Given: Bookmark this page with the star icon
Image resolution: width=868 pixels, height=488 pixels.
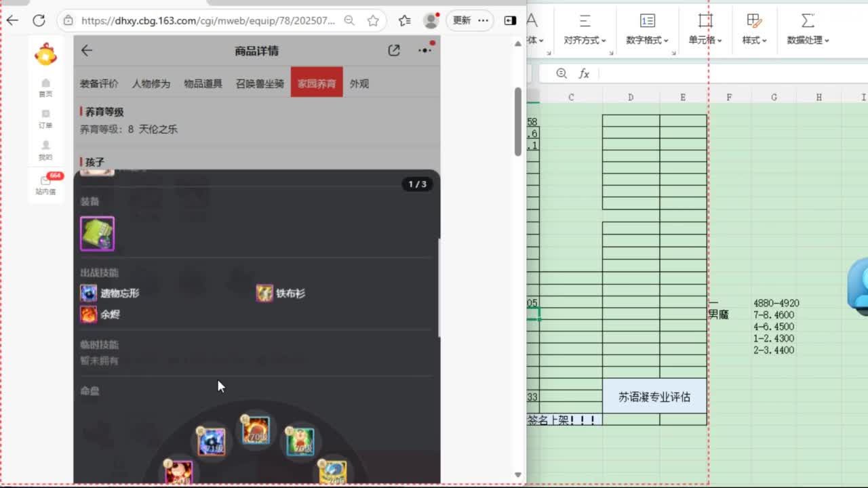Looking at the screenshot, I should 373,20.
